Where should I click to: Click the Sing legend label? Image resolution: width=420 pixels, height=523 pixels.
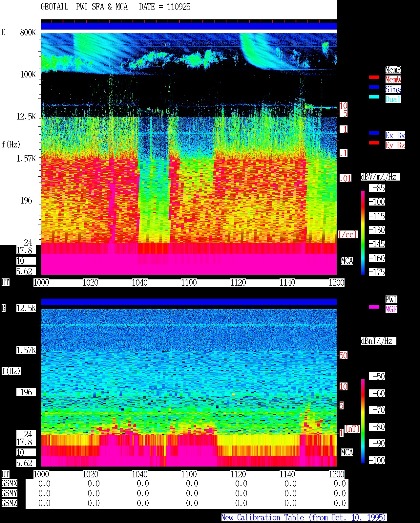pyautogui.click(x=393, y=89)
